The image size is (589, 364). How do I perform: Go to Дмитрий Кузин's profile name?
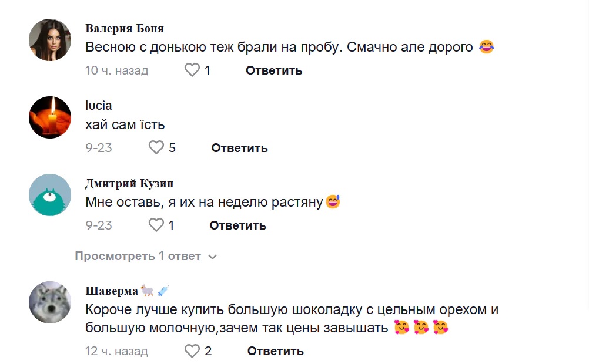(x=129, y=183)
